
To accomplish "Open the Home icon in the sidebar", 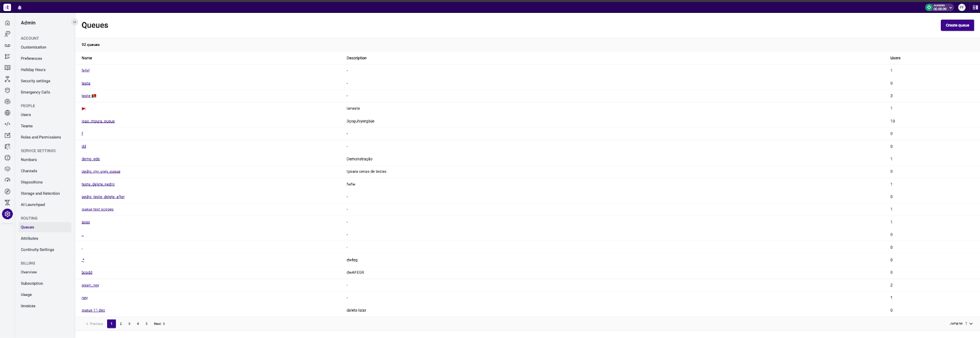I will 7,23.
